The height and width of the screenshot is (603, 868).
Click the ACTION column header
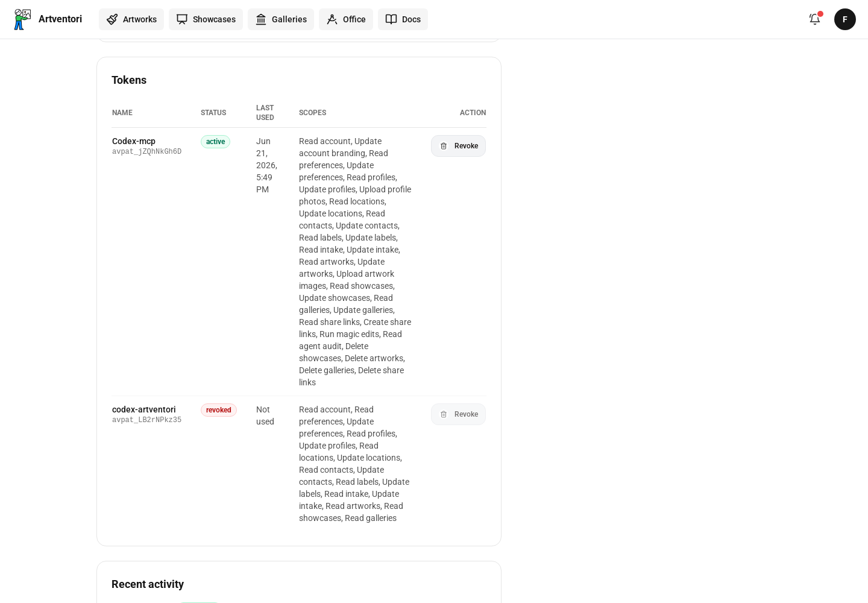pos(473,113)
